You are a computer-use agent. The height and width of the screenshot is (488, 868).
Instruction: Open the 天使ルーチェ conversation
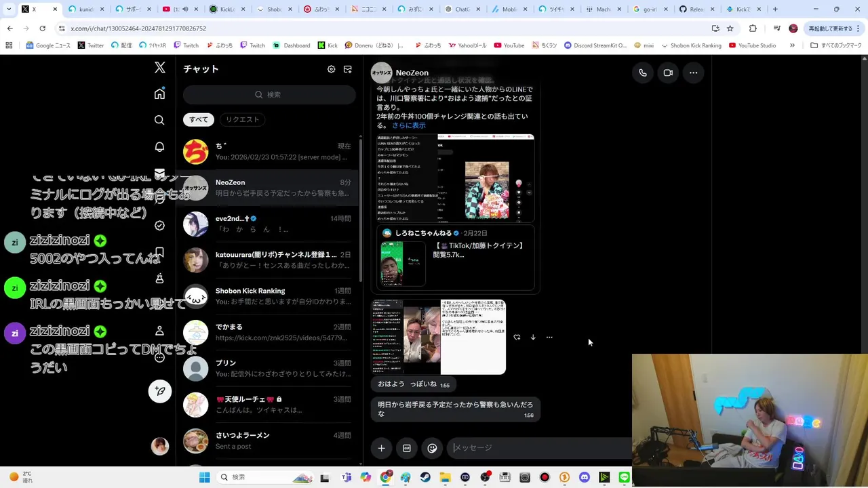(x=268, y=405)
